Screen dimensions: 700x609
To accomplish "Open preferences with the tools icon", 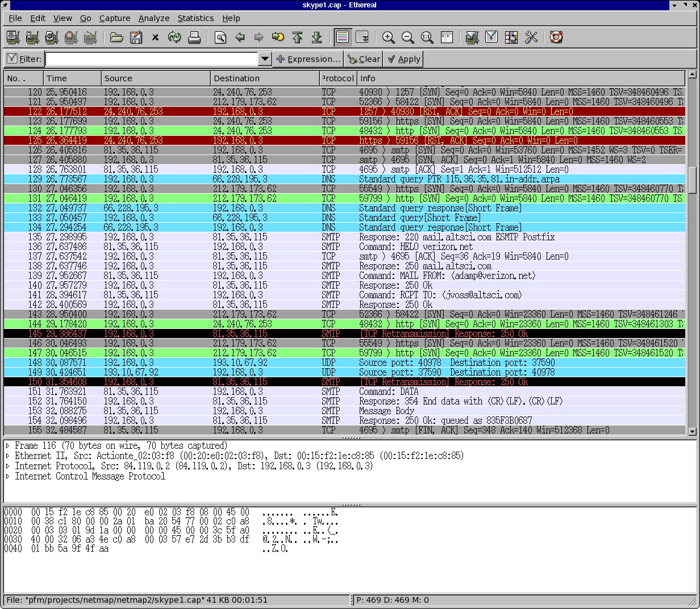I will tap(531, 37).
